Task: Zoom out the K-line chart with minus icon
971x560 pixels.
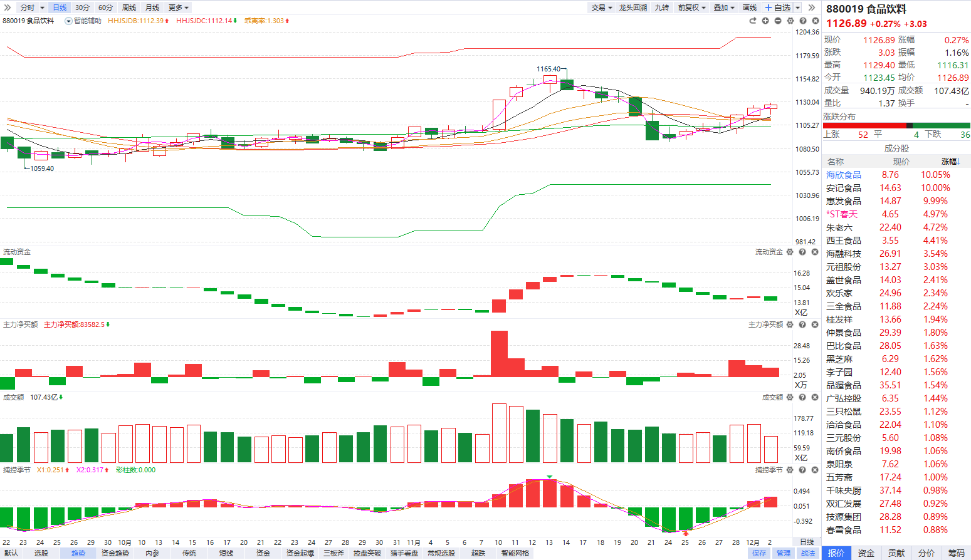Action: [x=778, y=21]
